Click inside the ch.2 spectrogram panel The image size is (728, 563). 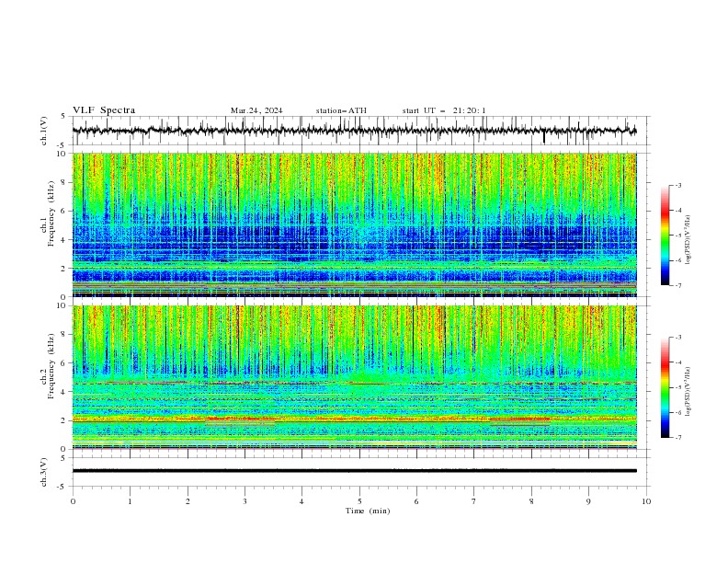[354, 377]
